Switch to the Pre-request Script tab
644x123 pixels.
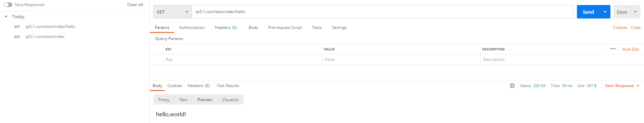285,28
